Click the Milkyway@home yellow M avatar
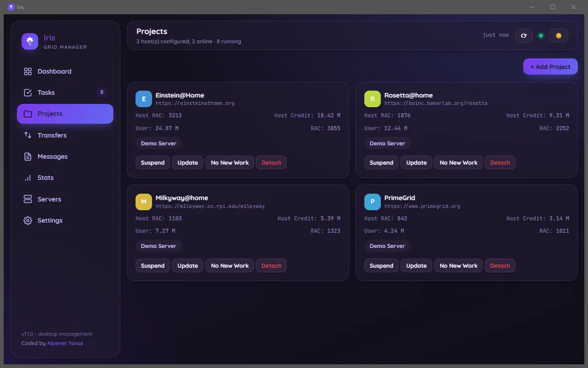Image resolution: width=588 pixels, height=368 pixels. click(x=144, y=201)
